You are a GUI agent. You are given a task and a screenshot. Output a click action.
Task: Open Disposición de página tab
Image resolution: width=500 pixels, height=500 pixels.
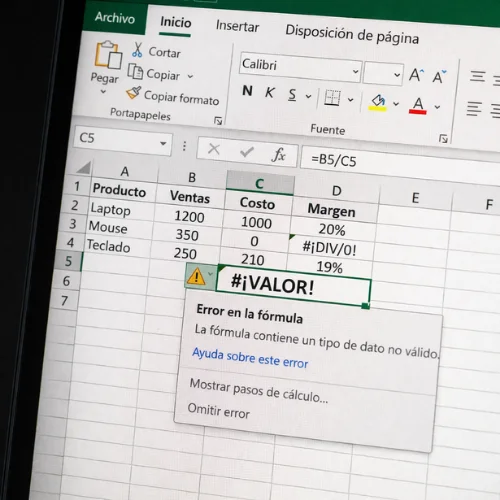click(x=352, y=34)
